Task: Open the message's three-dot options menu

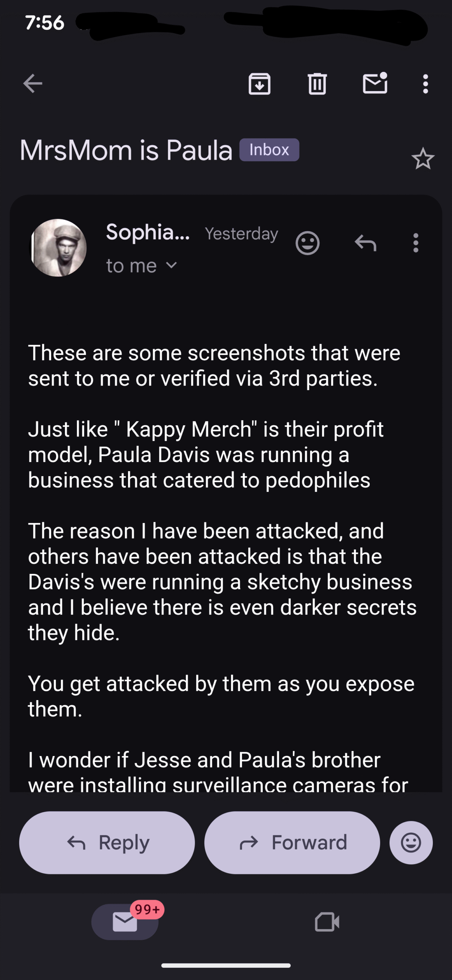Action: (x=416, y=243)
